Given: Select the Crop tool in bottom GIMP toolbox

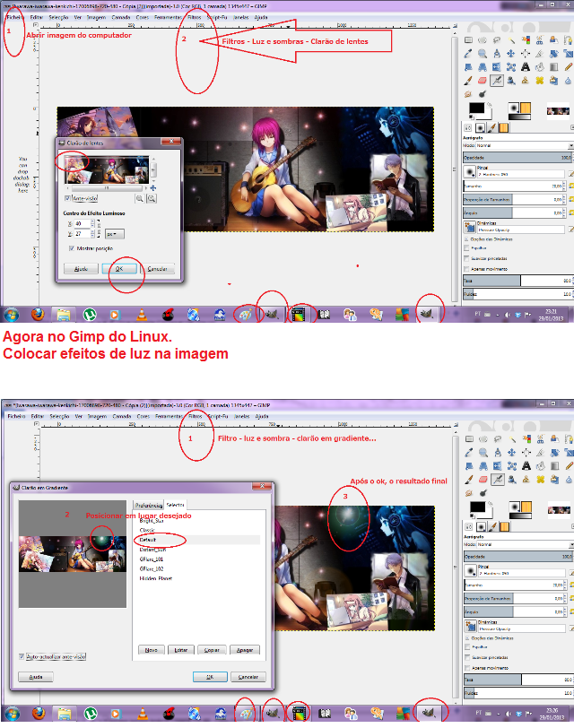Looking at the screenshot, I should point(541,453).
